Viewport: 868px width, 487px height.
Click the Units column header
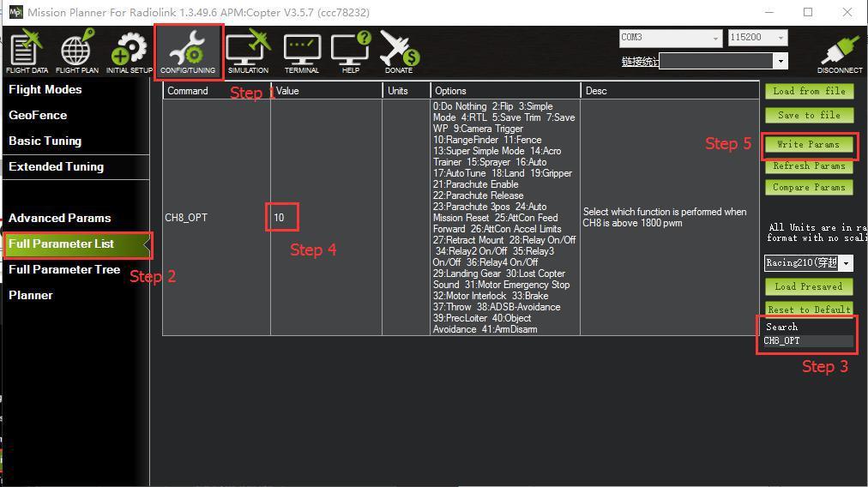[x=407, y=91]
